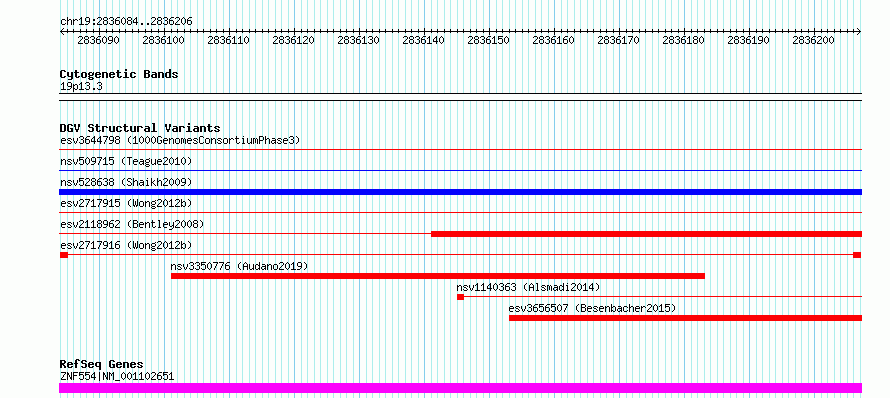Open gene label ZNF554|NM_001102651

117,376
